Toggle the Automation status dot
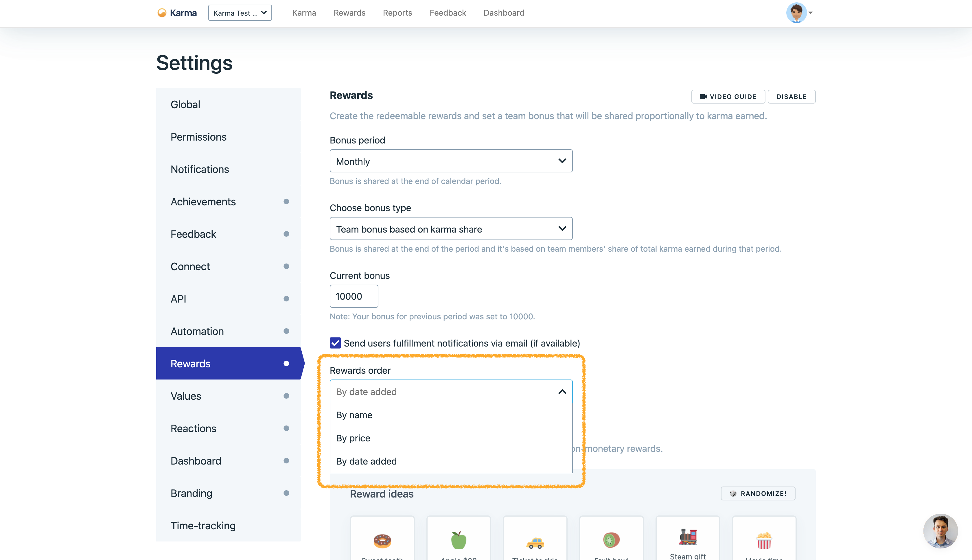 pos(286,331)
